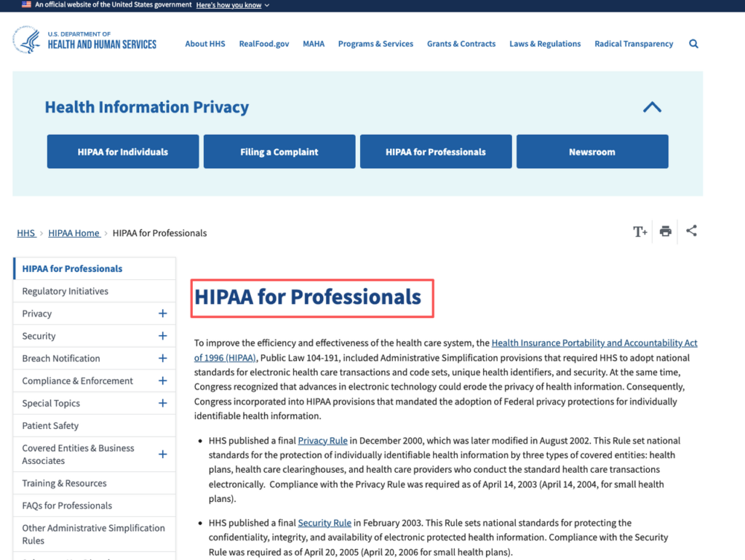The height and width of the screenshot is (560, 745).
Task: Go to Filing a Complaint
Action: click(x=279, y=151)
